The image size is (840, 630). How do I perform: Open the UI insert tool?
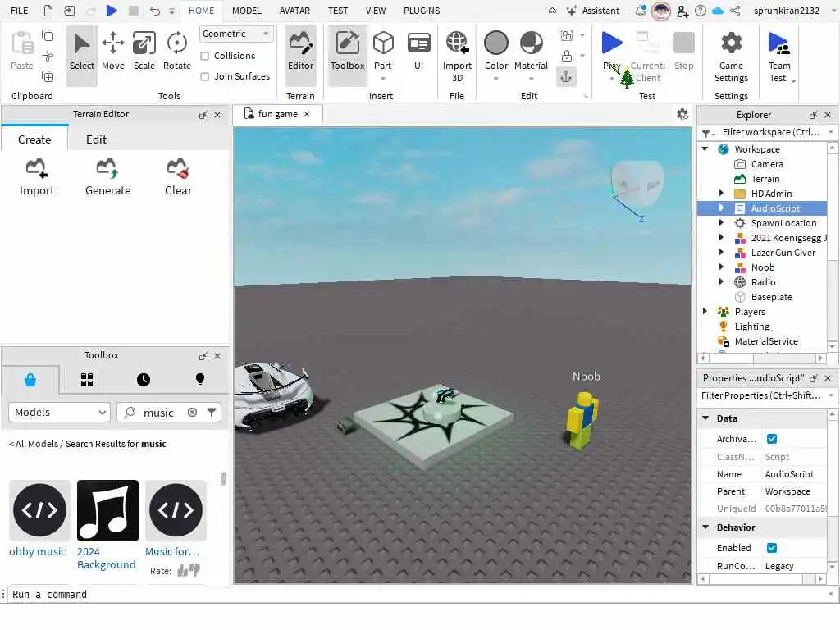coord(418,52)
